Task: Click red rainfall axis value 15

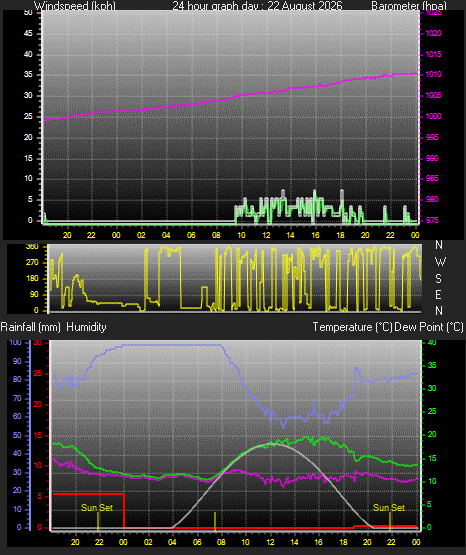Action: coord(38,435)
